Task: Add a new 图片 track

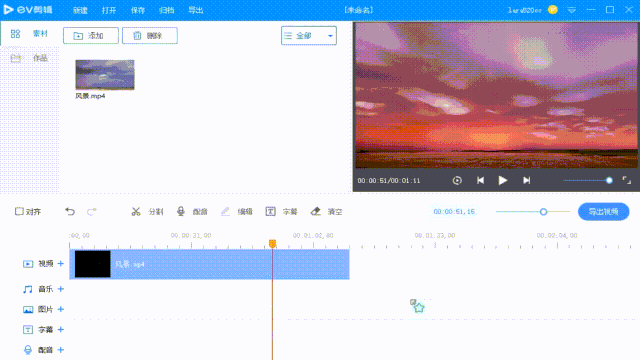Action: tap(61, 309)
